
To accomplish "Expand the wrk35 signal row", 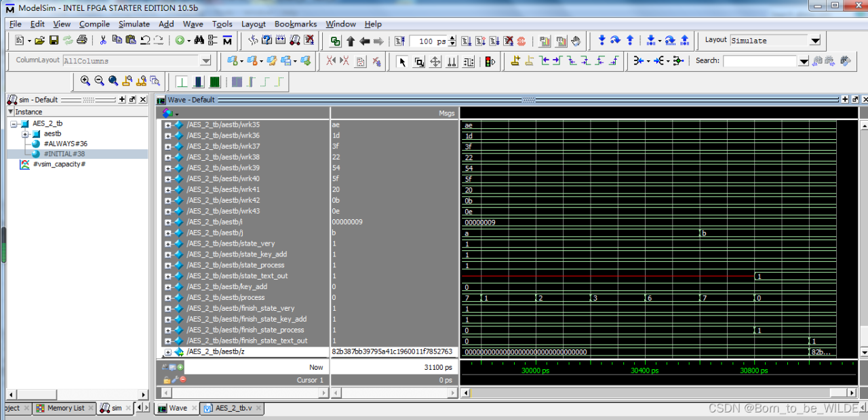I will tap(167, 125).
